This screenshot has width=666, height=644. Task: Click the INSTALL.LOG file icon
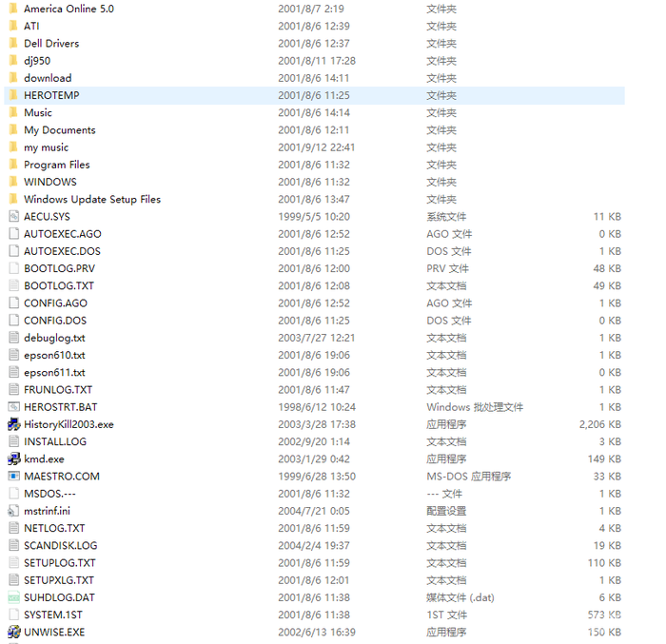point(13,441)
